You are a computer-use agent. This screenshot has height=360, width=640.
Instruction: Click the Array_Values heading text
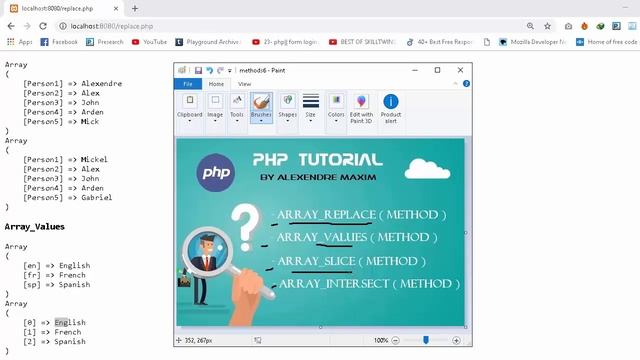point(35,227)
